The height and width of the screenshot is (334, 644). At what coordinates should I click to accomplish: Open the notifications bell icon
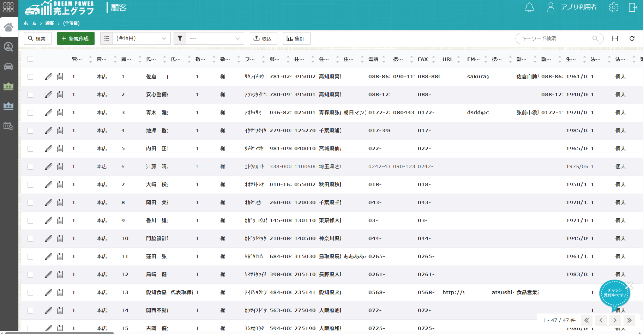click(529, 7)
